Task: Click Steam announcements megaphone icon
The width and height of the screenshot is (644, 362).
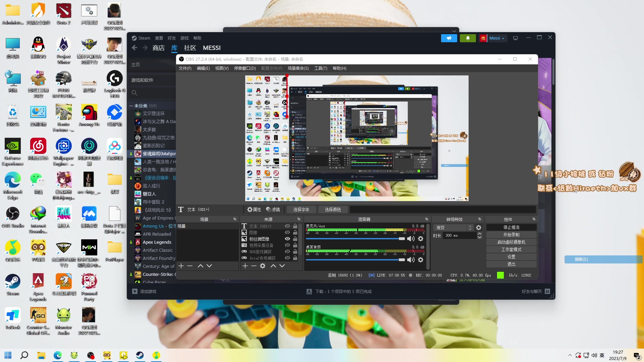Action: coord(449,38)
